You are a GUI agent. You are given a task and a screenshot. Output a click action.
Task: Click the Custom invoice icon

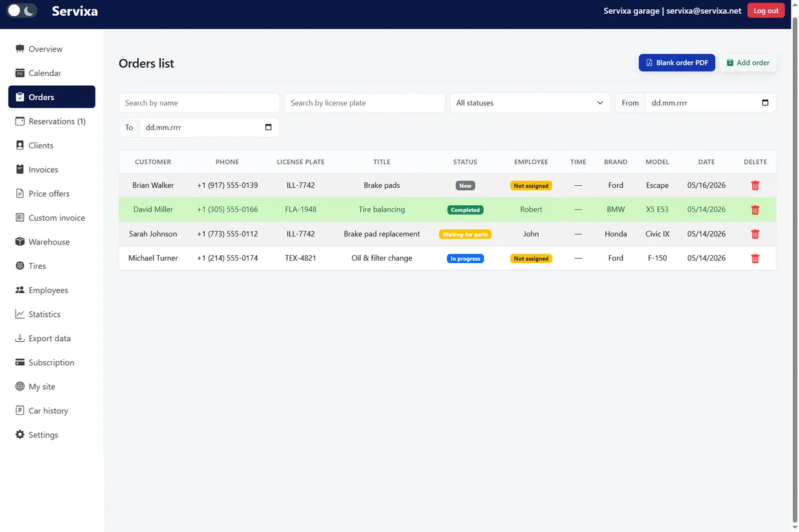click(20, 218)
